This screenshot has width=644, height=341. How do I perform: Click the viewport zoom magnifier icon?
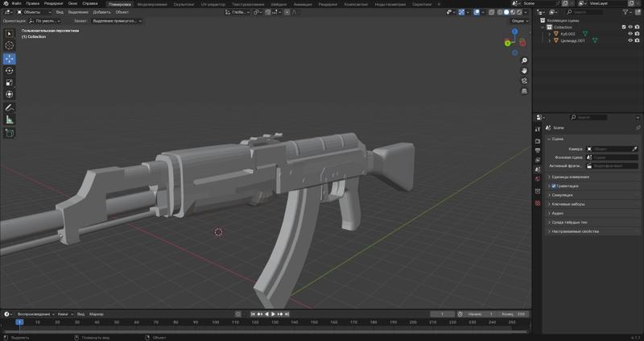(x=524, y=61)
